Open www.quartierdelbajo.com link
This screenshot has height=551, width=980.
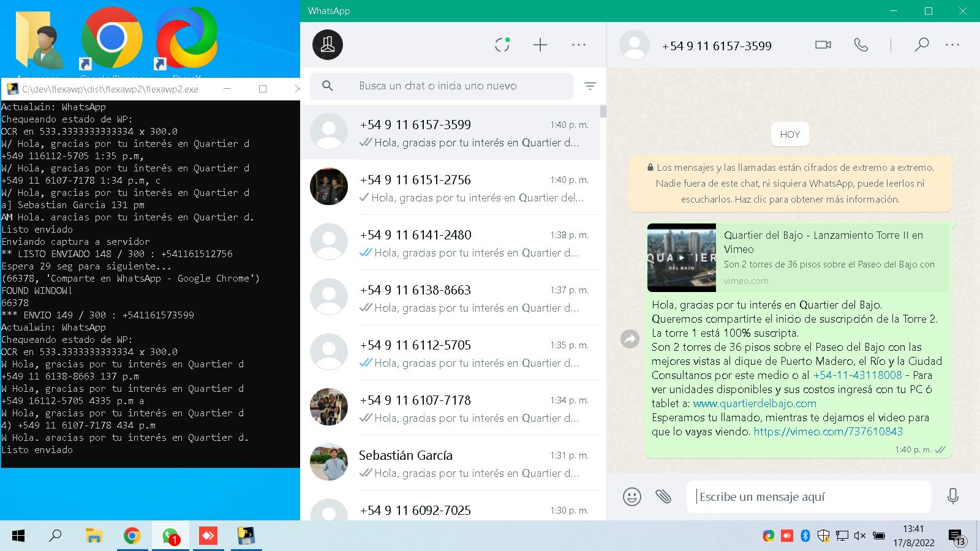(755, 403)
